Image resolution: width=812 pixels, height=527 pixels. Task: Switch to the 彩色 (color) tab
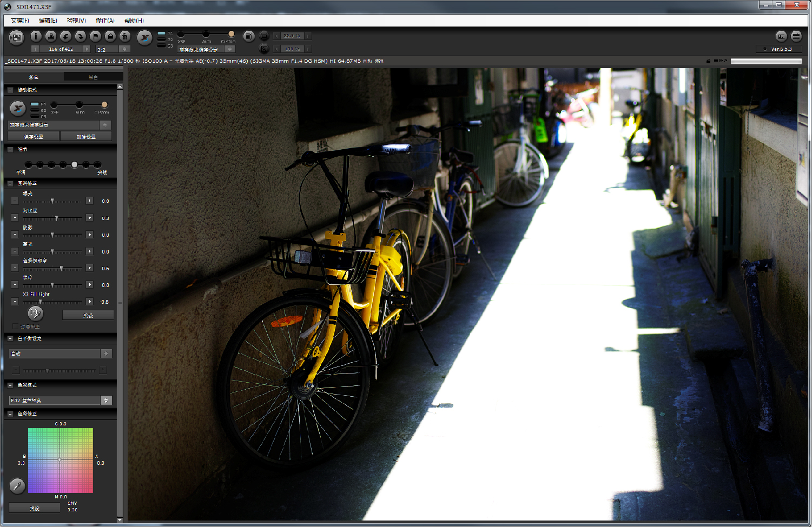point(34,77)
